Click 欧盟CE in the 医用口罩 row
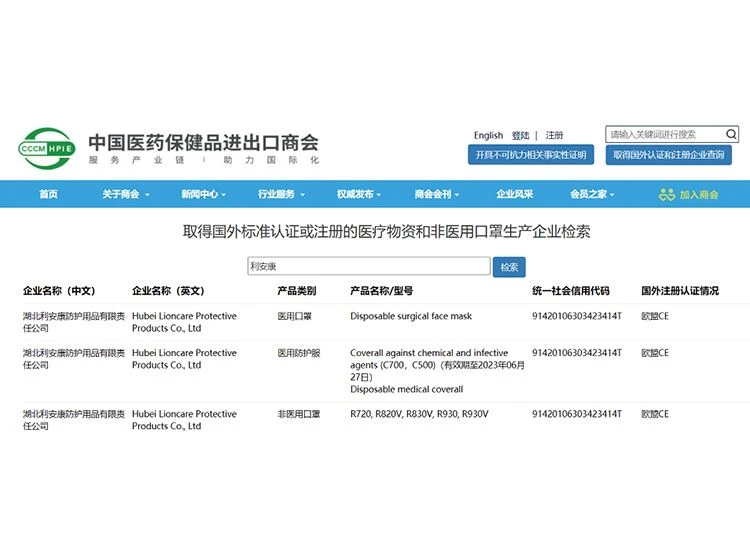 pyautogui.click(x=655, y=316)
